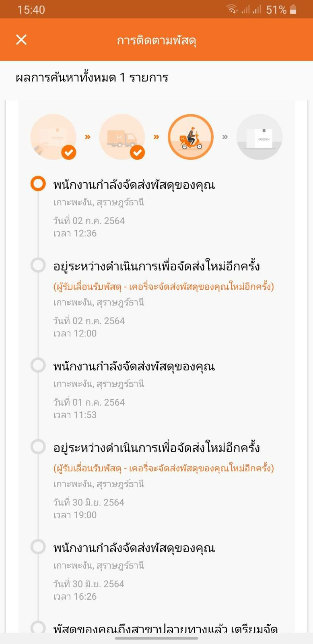313x644 pixels.
Task: Tap the battery status icon
Action: [293, 10]
